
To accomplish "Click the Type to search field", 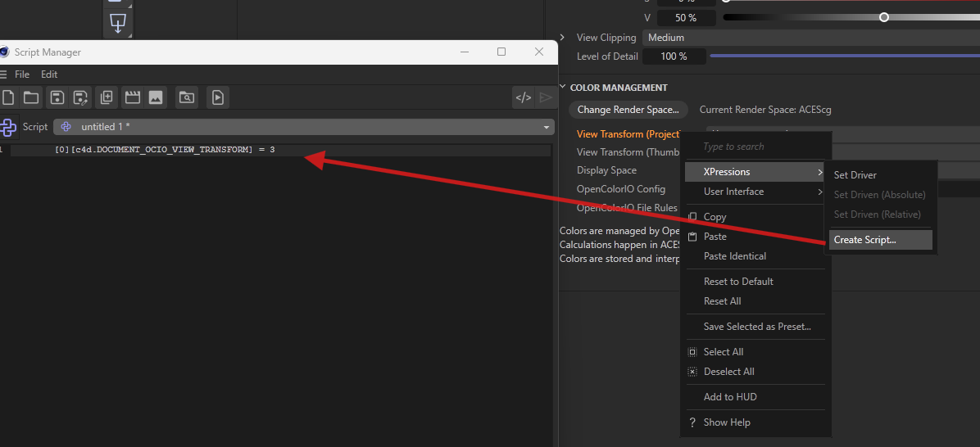I will [758, 147].
